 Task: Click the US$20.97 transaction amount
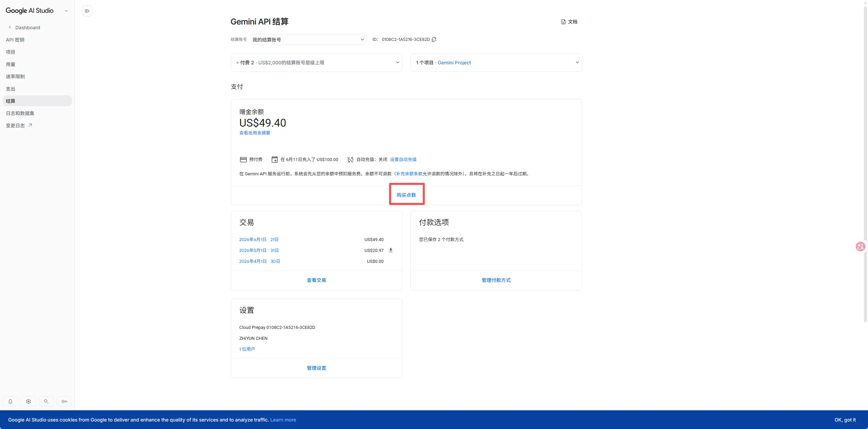(374, 251)
